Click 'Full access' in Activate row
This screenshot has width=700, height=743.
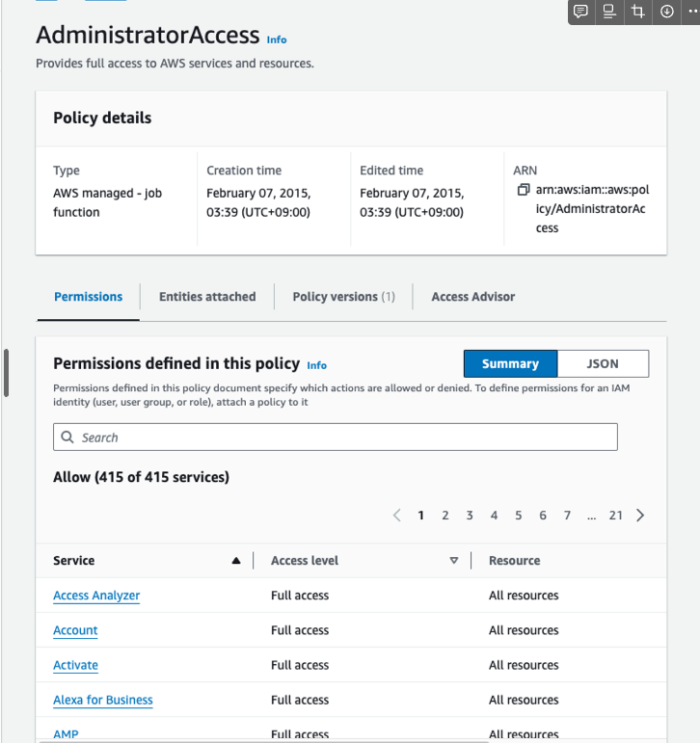300,665
